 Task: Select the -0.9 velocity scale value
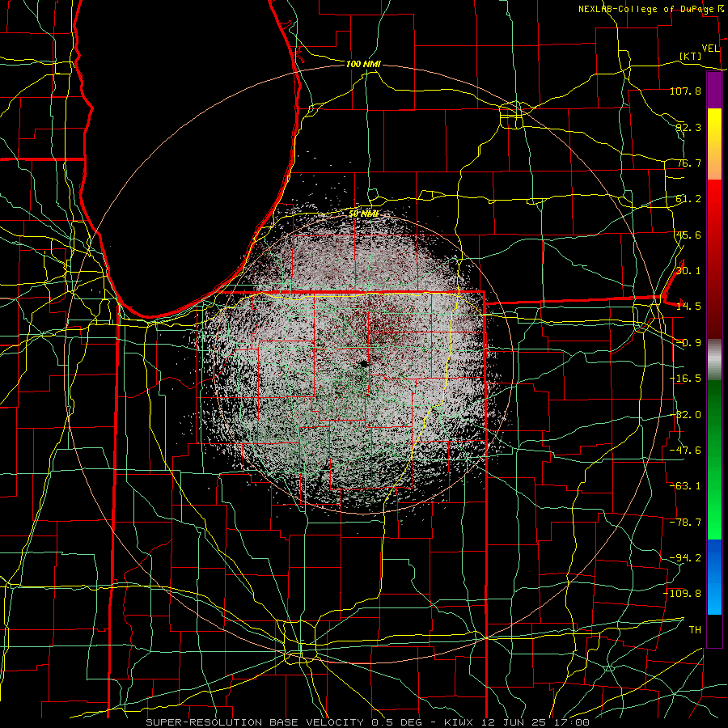pos(688,343)
